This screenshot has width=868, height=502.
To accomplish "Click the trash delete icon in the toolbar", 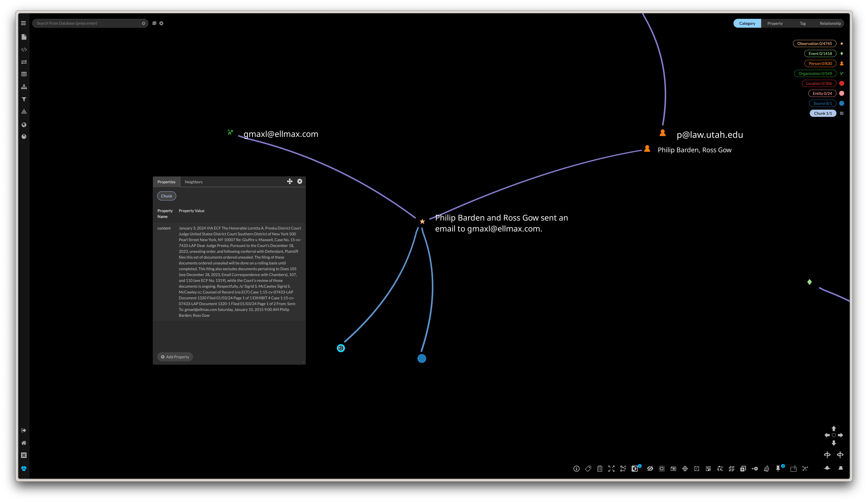I will coord(600,469).
